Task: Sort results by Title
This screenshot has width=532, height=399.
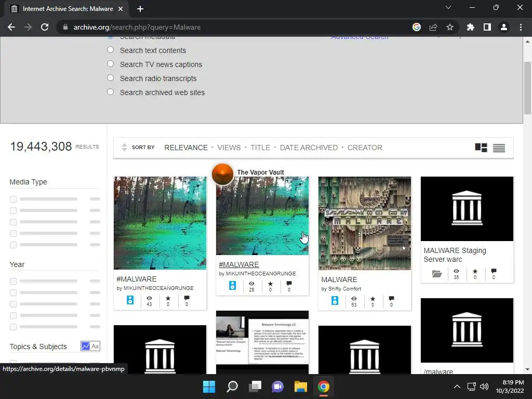Action: (260, 148)
